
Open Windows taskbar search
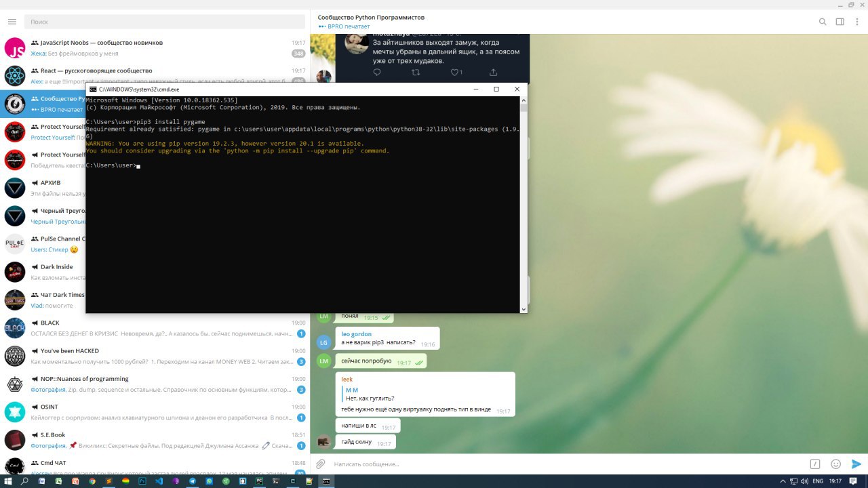[24, 481]
